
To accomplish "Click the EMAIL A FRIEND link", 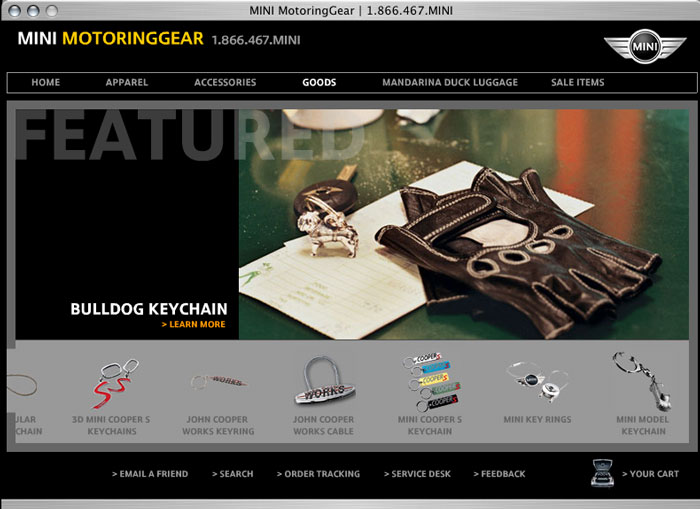I will pyautogui.click(x=150, y=474).
